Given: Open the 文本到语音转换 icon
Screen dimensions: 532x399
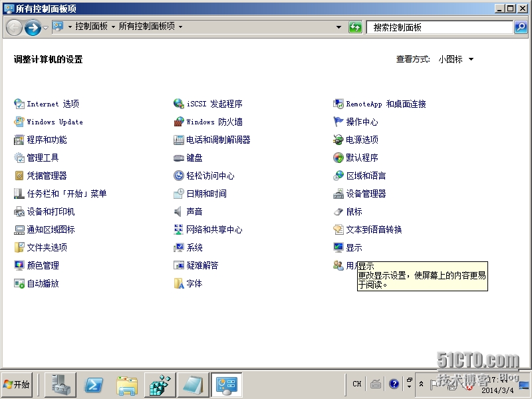Looking at the screenshot, I should [x=338, y=229].
